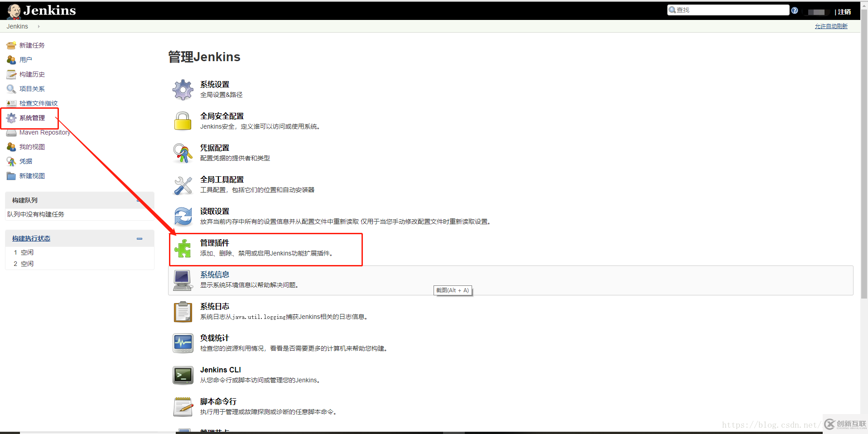Collapse the 构建执行状态 panel

[x=139, y=238]
